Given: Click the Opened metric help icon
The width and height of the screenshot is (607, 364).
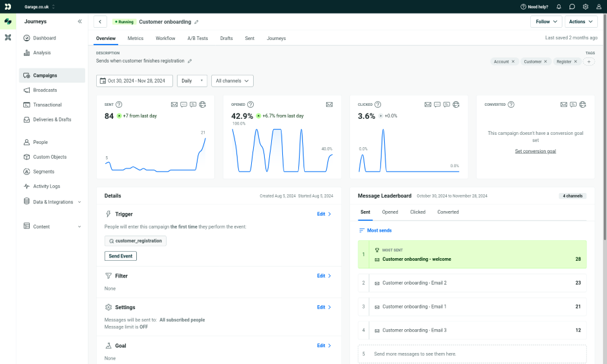Looking at the screenshot, I should pyautogui.click(x=251, y=105).
